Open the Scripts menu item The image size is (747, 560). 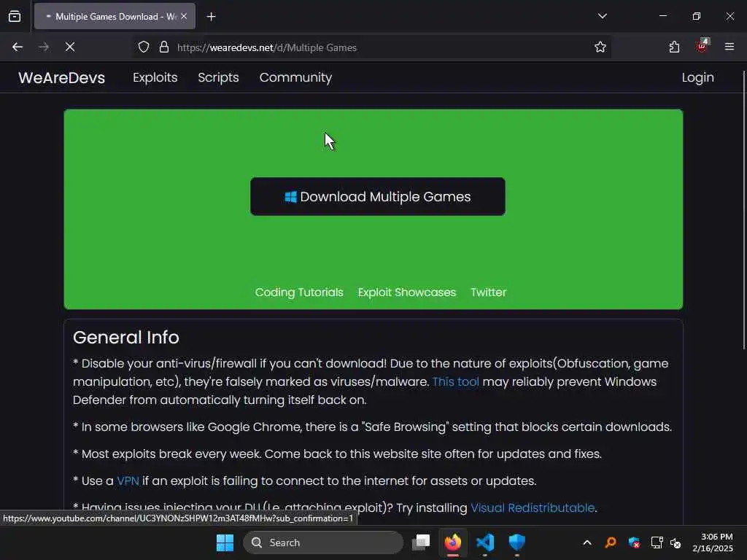pyautogui.click(x=218, y=77)
